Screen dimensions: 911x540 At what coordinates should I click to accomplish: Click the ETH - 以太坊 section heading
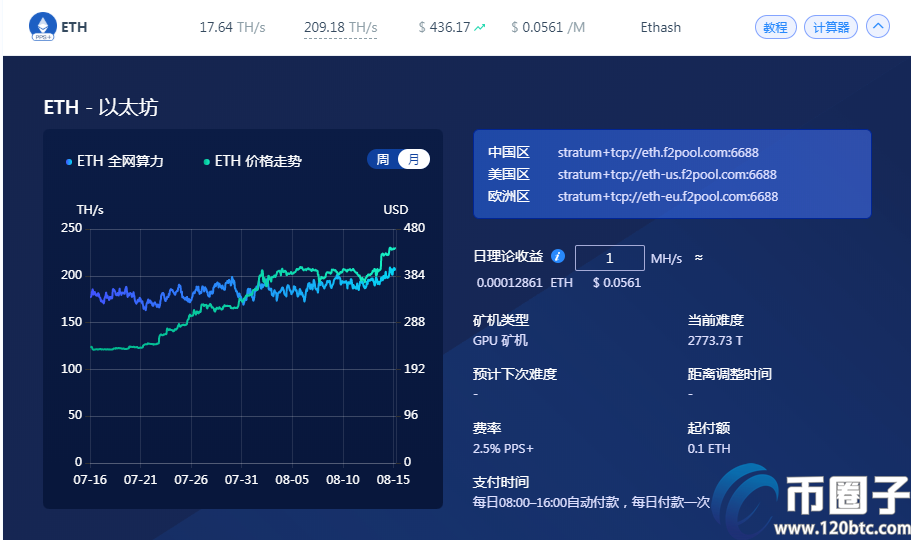point(101,108)
